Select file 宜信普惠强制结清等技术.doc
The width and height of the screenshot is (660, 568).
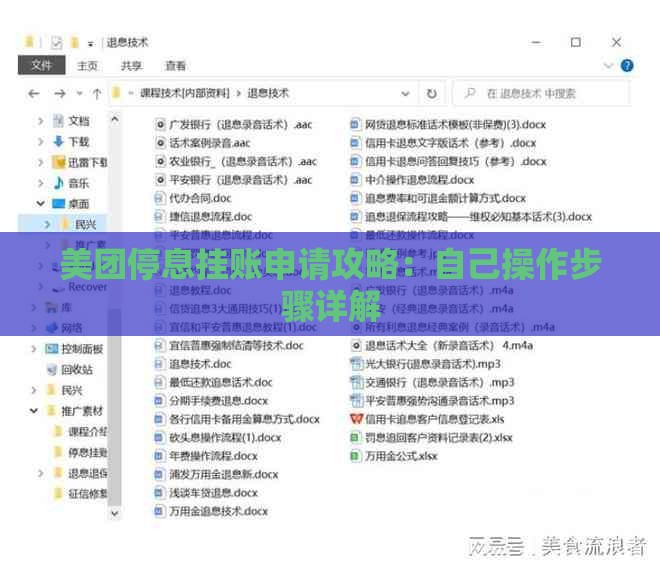[229, 345]
